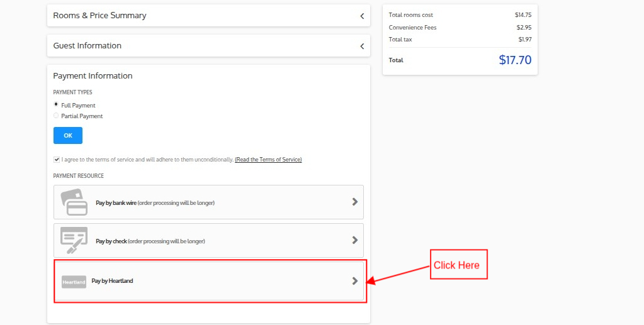644x325 pixels.
Task: Click the $17.70 total amount
Action: tap(515, 60)
